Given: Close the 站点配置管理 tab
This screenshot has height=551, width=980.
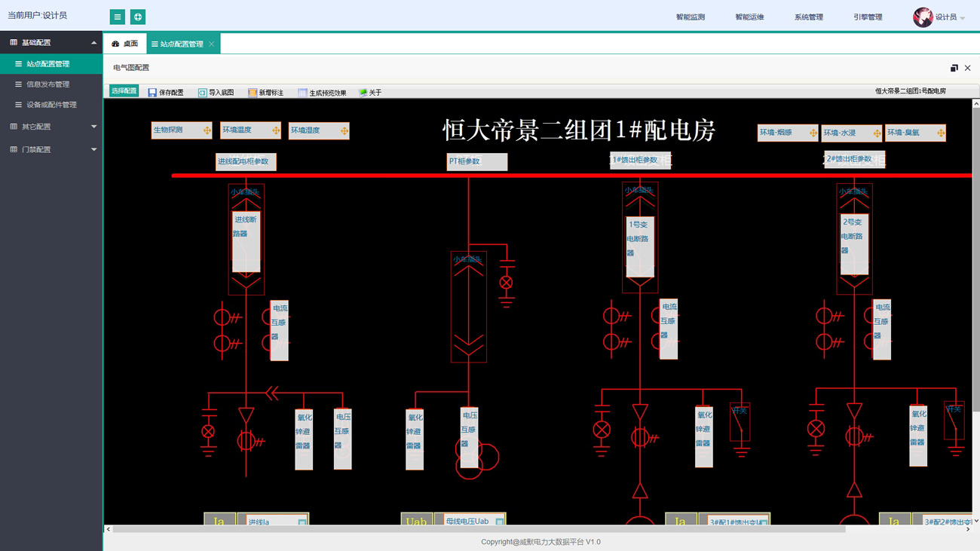Looking at the screenshot, I should click(212, 44).
